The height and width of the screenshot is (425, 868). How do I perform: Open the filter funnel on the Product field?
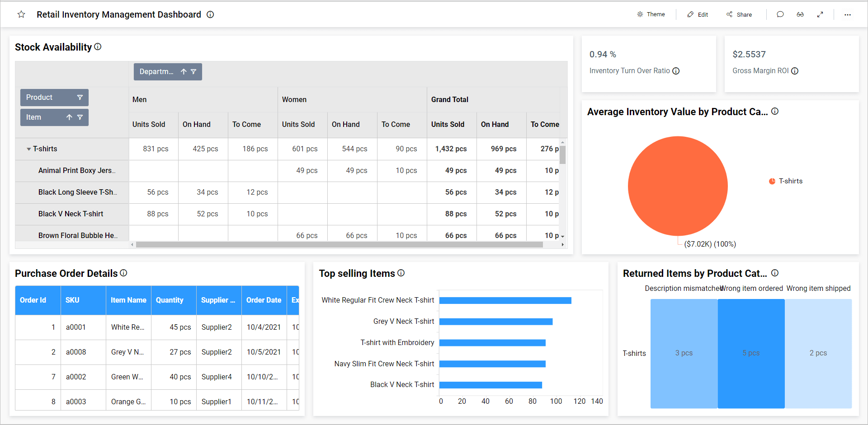click(80, 97)
